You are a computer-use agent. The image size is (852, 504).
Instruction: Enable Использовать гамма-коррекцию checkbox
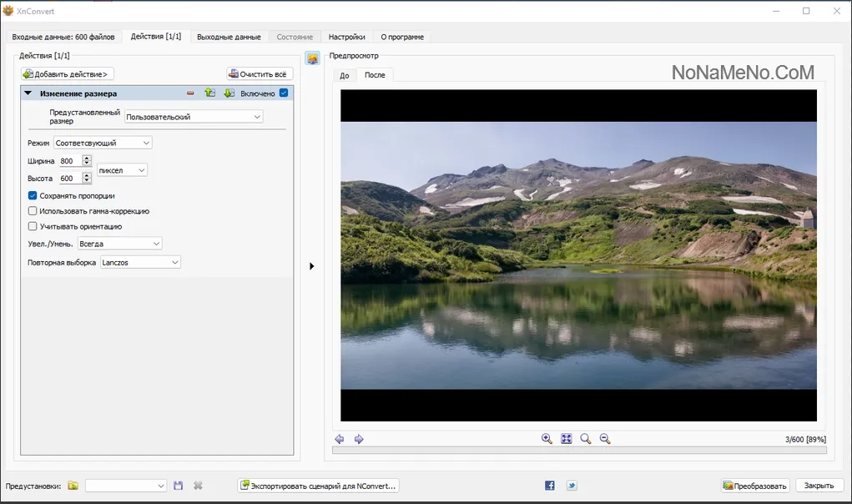click(33, 211)
